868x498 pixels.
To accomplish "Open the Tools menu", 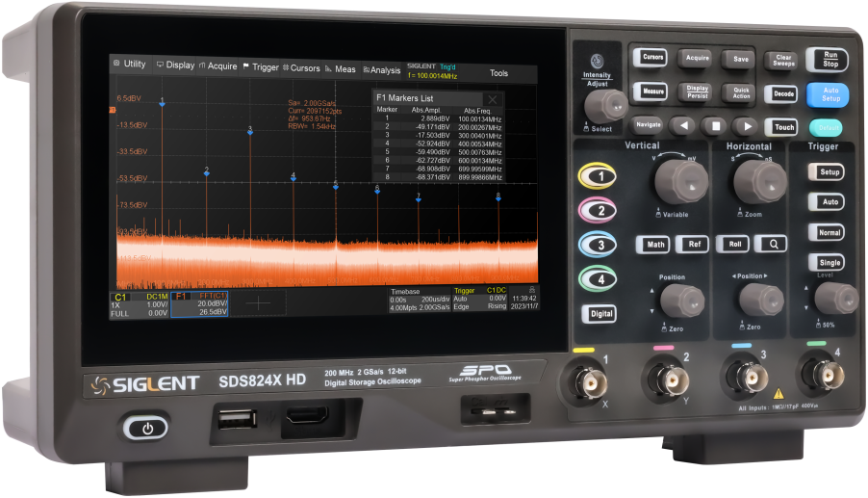I will [498, 73].
